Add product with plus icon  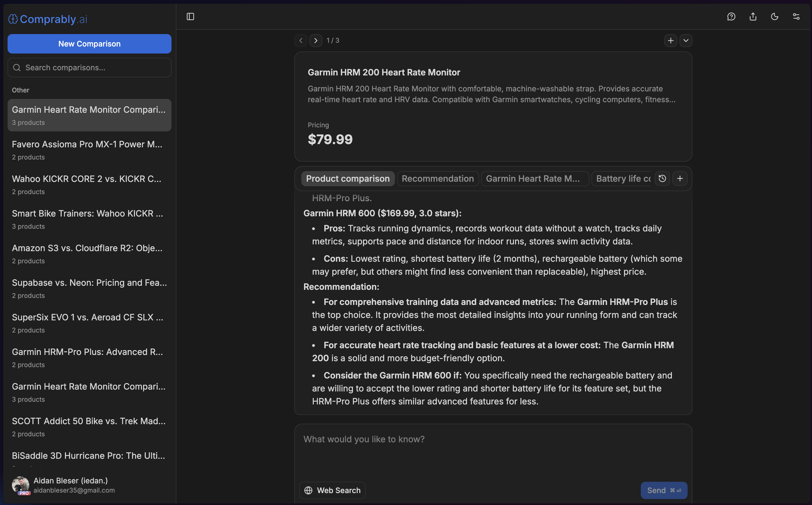[670, 40]
